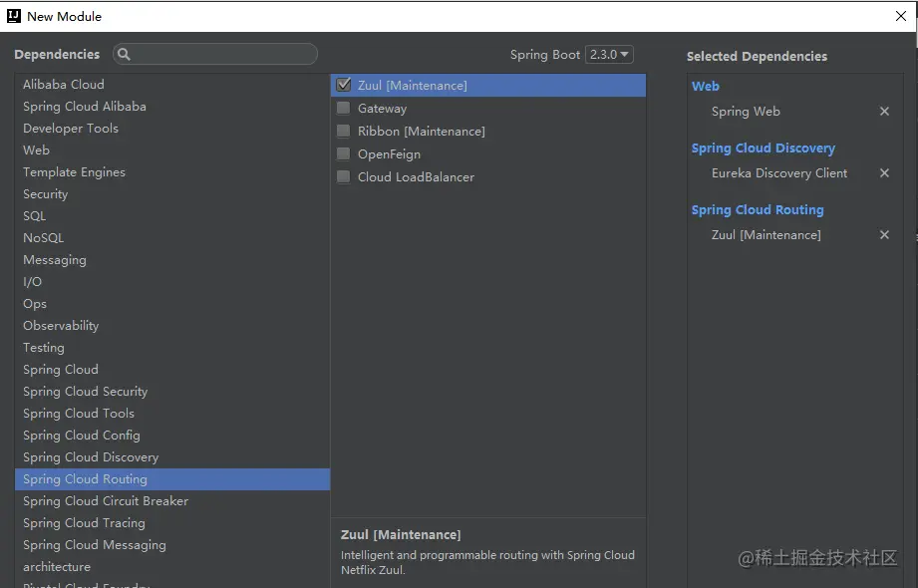Select the Security category
918x588 pixels.
(172, 194)
